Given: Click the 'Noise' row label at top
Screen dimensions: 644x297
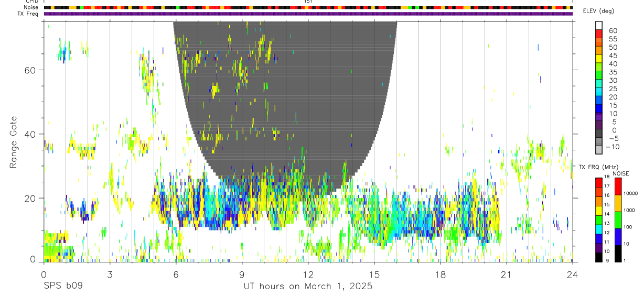Looking at the screenshot, I should click(x=32, y=7).
